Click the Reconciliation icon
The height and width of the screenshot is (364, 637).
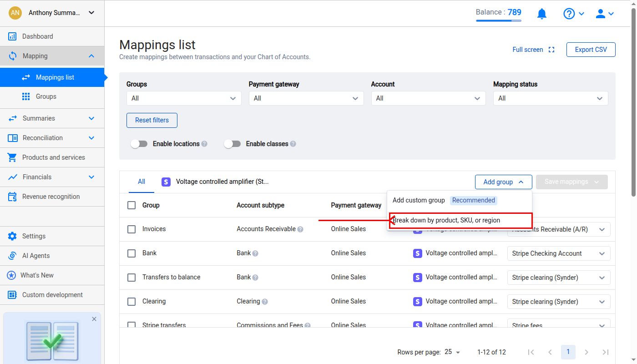tap(13, 138)
